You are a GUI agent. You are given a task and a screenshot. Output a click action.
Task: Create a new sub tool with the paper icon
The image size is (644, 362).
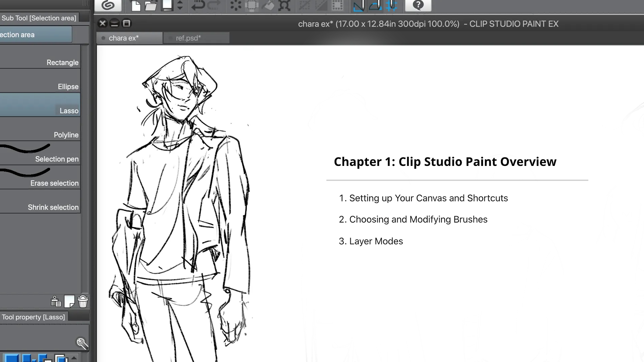69,301
